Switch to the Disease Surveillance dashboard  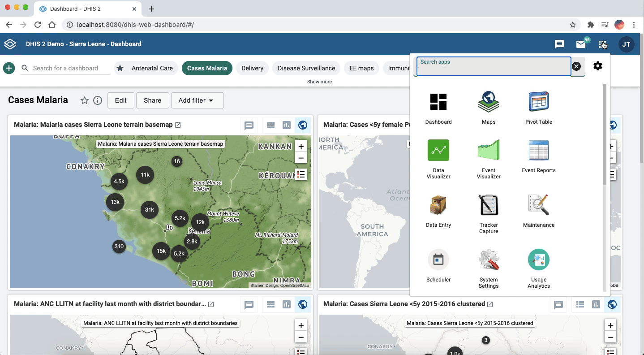[x=306, y=68]
